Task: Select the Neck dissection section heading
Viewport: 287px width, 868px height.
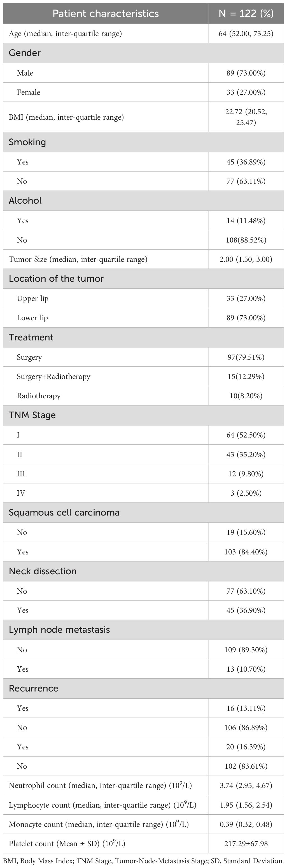Action: (x=43, y=571)
